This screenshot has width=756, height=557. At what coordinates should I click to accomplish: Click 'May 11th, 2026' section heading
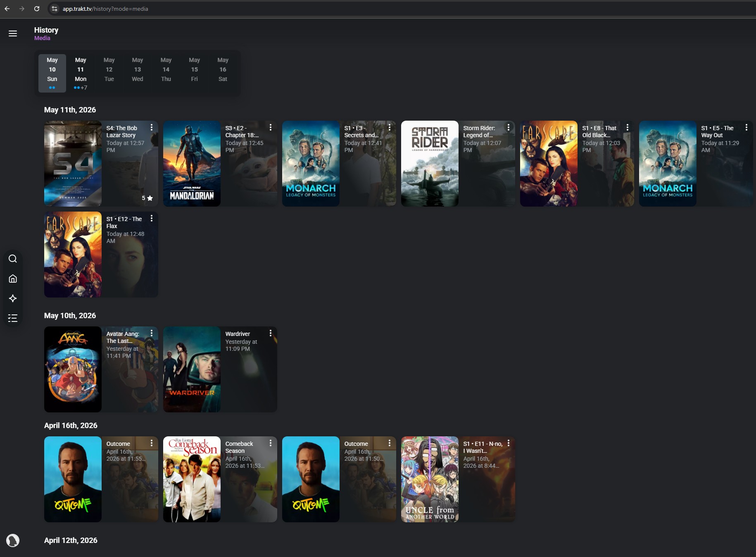coord(70,110)
